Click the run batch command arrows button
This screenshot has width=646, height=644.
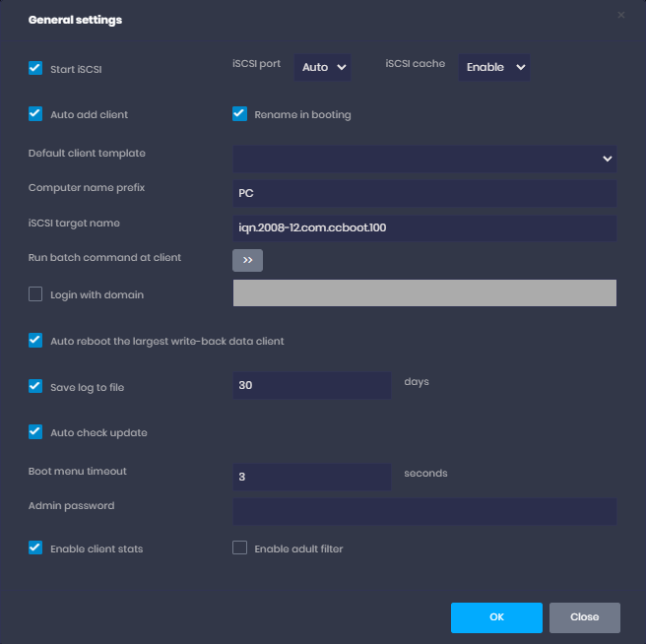[x=247, y=260]
